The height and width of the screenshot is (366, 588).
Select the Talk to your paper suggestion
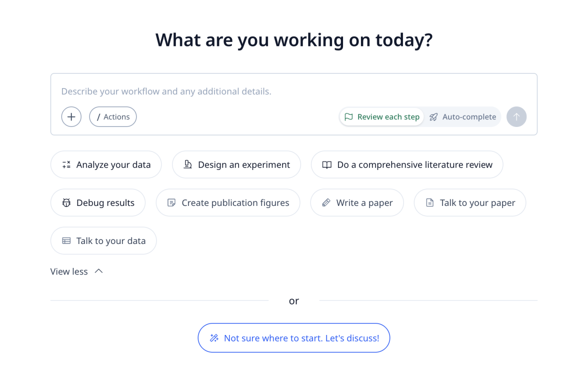point(470,203)
